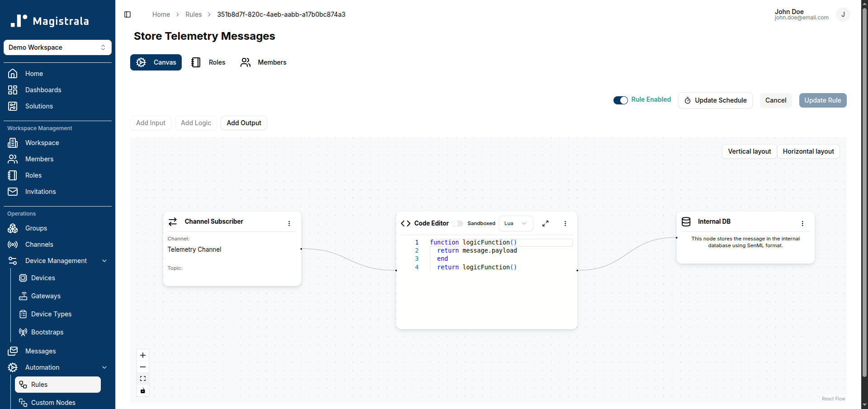Screen dimensions: 868x409
Task: Switch to the Roles tab
Action: [x=208, y=62]
